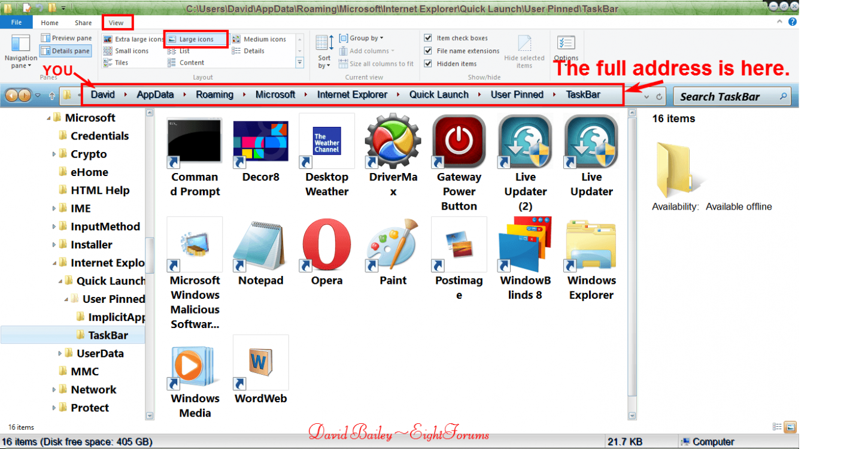The height and width of the screenshot is (449, 868).
Task: Refresh the address bar location
Action: 659,96
